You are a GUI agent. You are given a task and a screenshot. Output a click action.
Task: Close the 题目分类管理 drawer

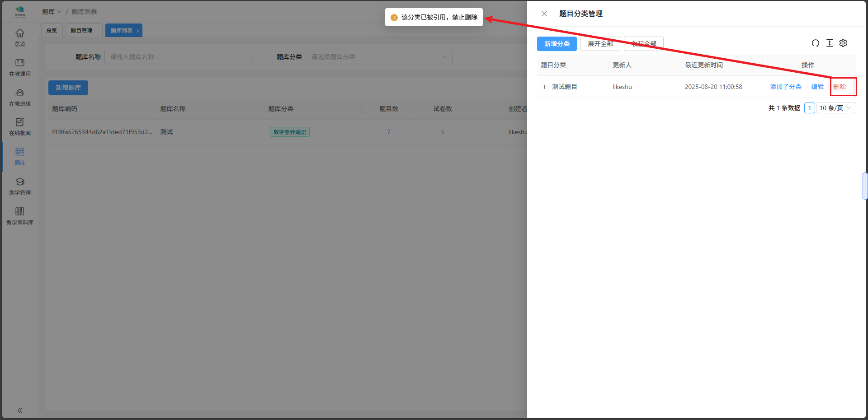tap(544, 14)
